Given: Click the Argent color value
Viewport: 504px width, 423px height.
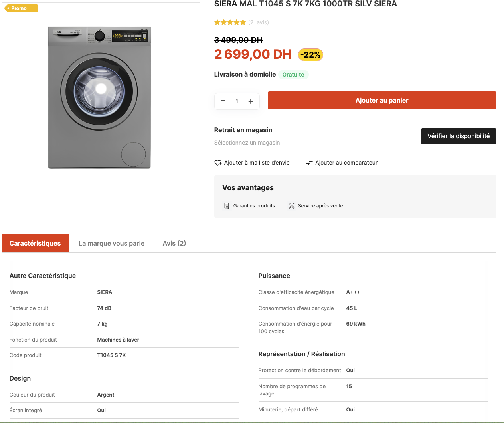Looking at the screenshot, I should pos(106,395).
